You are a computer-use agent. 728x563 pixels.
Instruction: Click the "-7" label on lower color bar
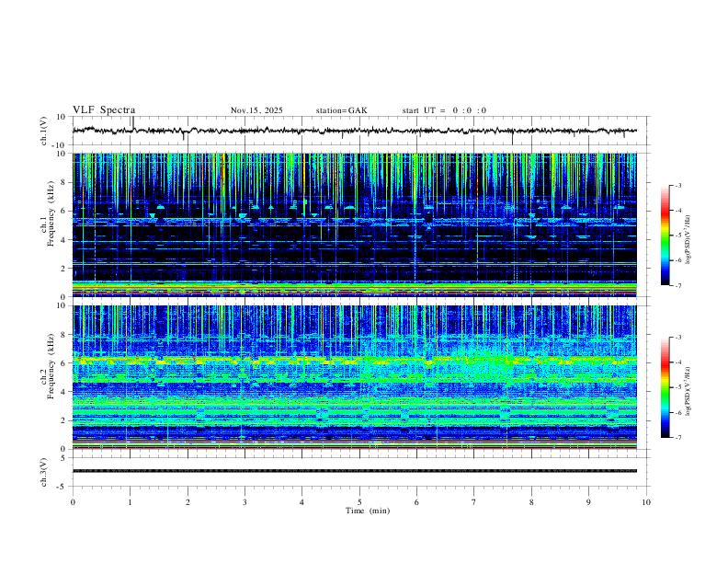(x=677, y=437)
